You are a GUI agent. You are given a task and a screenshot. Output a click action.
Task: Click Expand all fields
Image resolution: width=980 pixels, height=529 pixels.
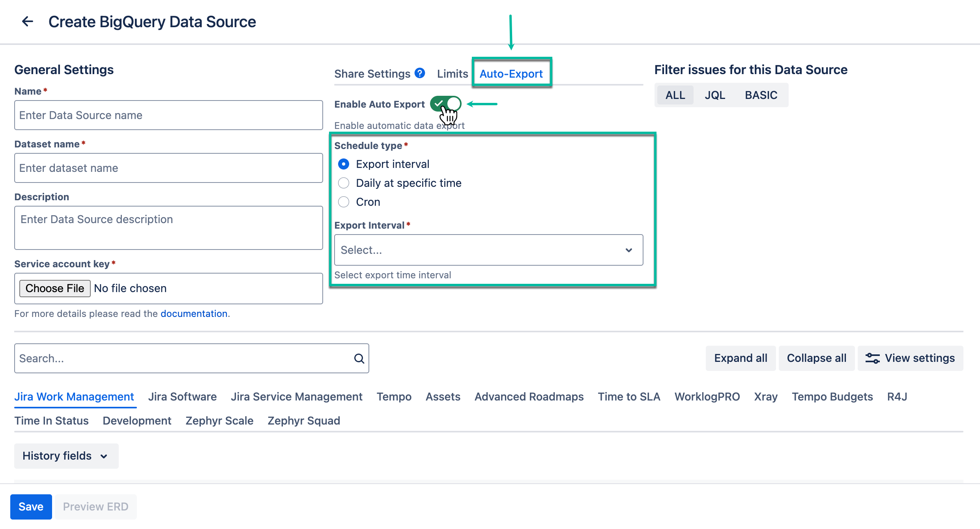coord(740,358)
